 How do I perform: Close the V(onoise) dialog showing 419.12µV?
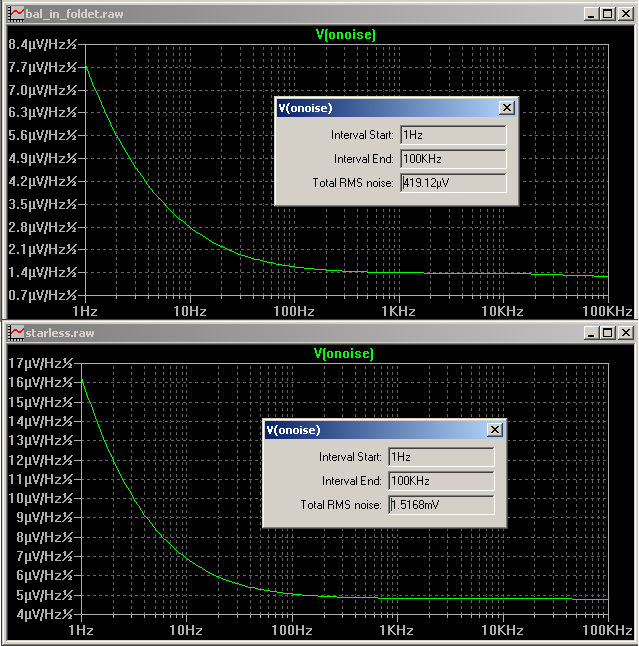click(507, 108)
